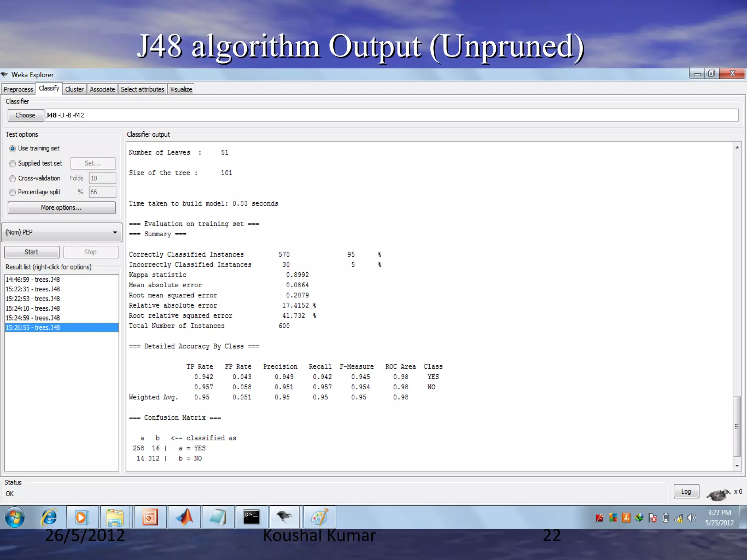This screenshot has width=747, height=560.
Task: Select result 15:26:55 - trees.J48
Action: [62, 327]
